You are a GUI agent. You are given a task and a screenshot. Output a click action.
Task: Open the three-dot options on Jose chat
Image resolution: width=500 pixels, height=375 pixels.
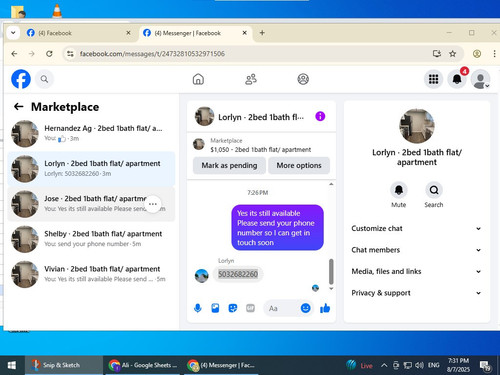point(153,204)
